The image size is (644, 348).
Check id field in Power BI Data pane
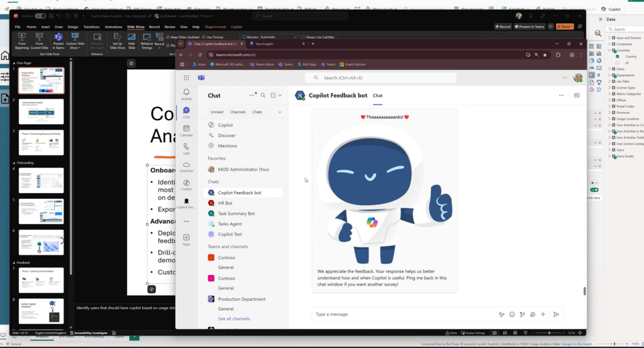618,63
